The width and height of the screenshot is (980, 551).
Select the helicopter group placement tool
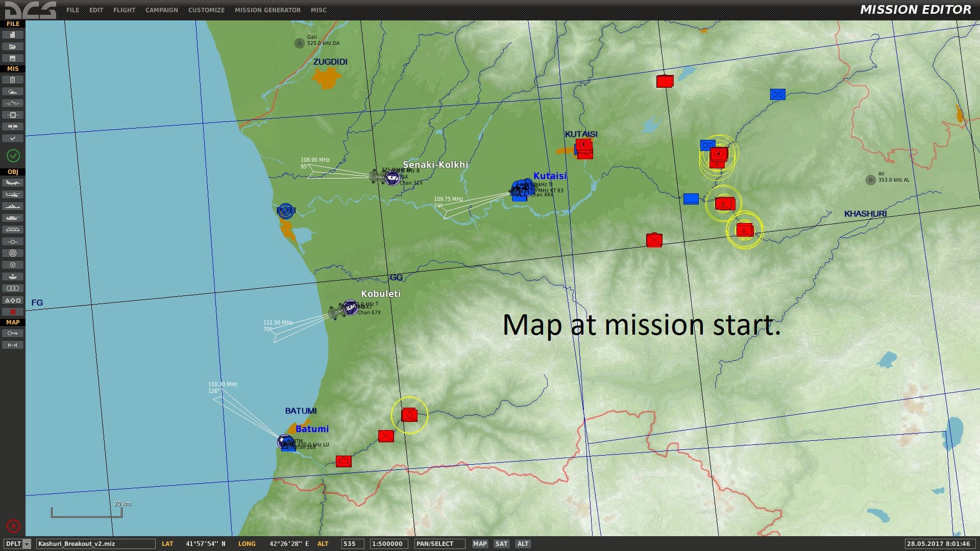click(13, 194)
